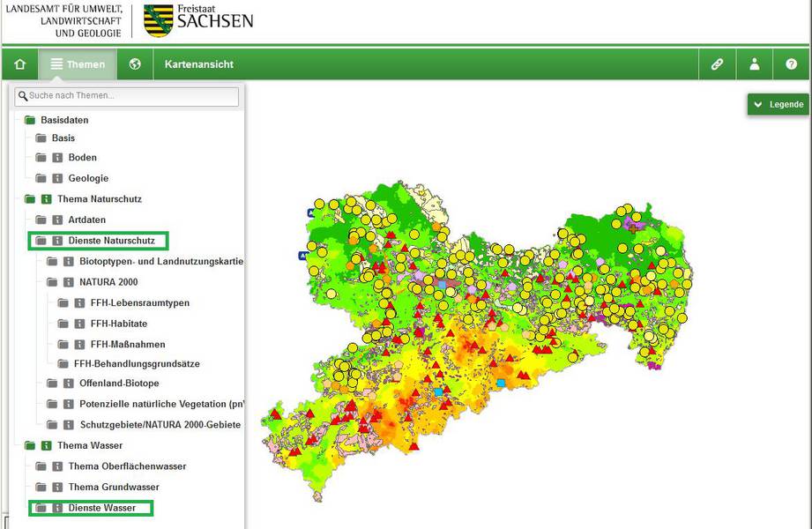Click info icon beside Offenland-Biotope
This screenshot has height=529, width=812.
point(68,384)
